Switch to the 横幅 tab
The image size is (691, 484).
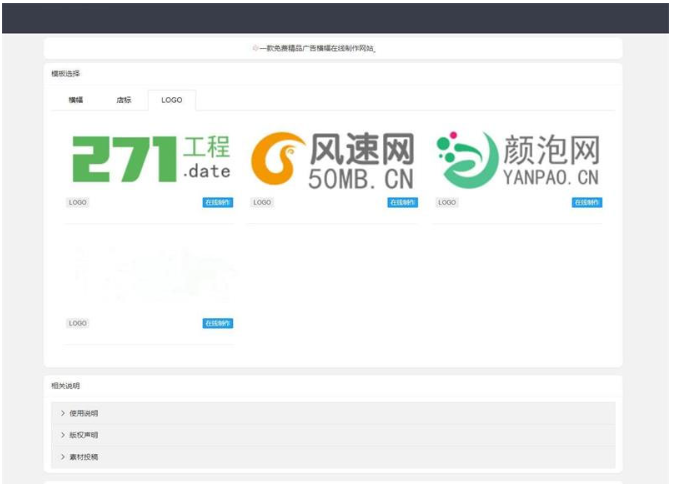[x=76, y=100]
